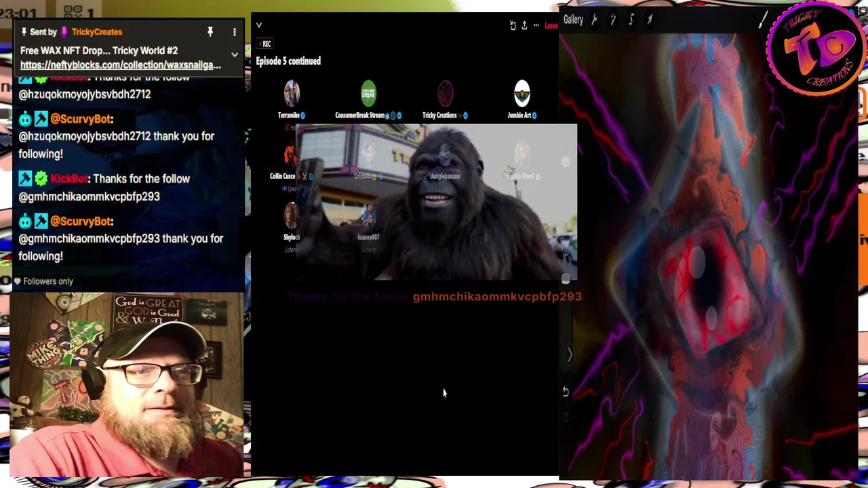Click TrickyCreates sender name in pinned message
Screen dimensions: 868x488
pyautogui.click(x=97, y=32)
